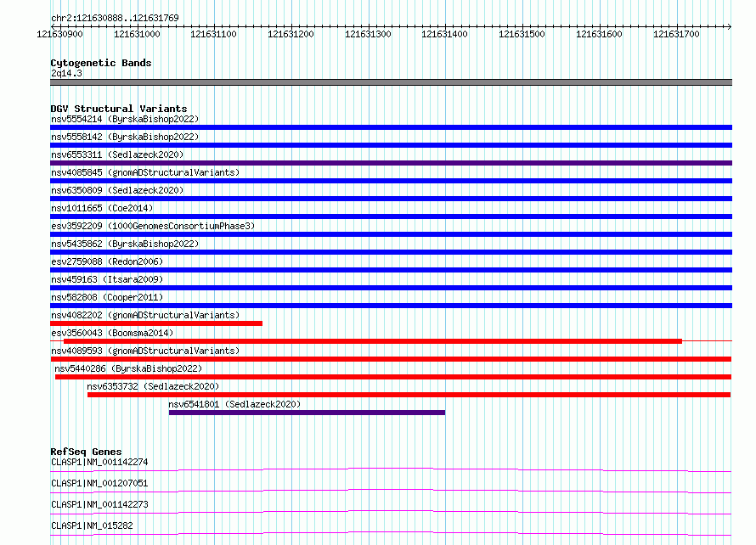Click the short red bar under nsv4082202
This screenshot has height=545, width=756.
click(x=156, y=323)
